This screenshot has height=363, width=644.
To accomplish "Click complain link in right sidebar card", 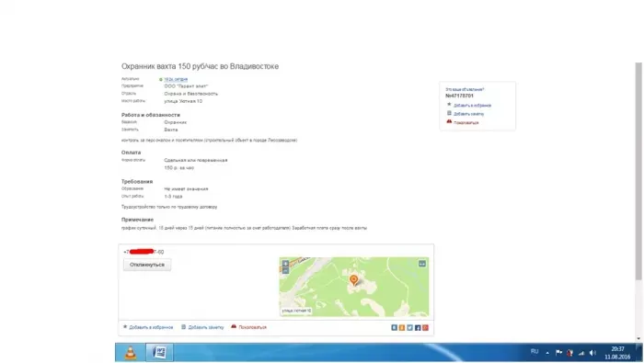I will 466,122.
